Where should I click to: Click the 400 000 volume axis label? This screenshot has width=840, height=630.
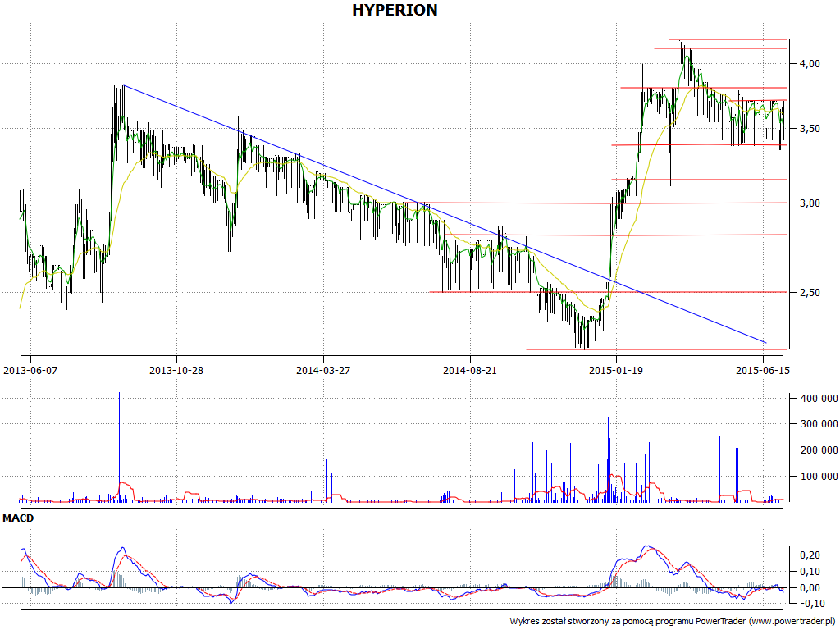click(819, 398)
